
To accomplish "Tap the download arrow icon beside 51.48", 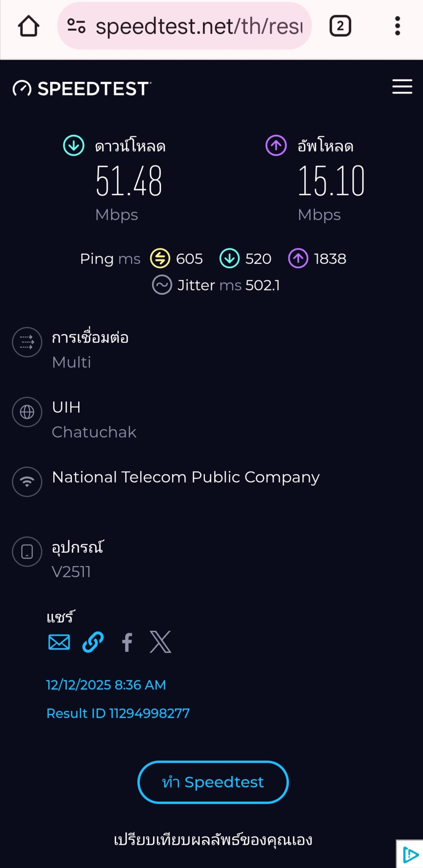I will (74, 146).
